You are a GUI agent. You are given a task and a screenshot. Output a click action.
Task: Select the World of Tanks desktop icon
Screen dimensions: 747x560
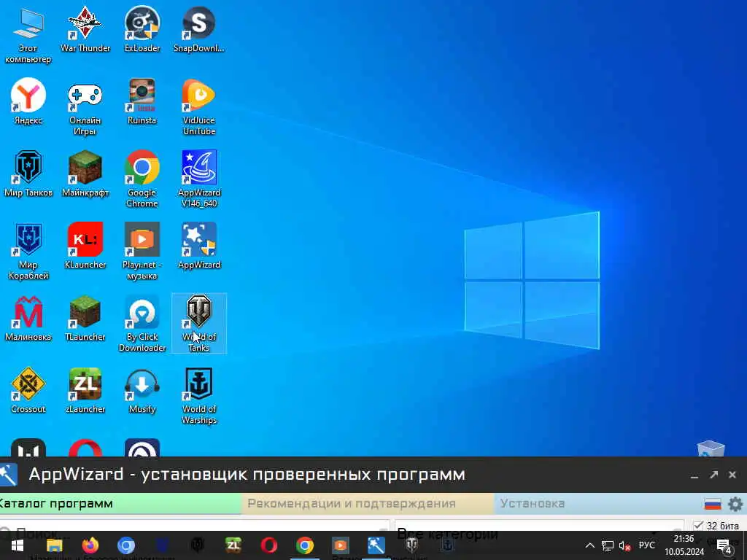click(198, 323)
